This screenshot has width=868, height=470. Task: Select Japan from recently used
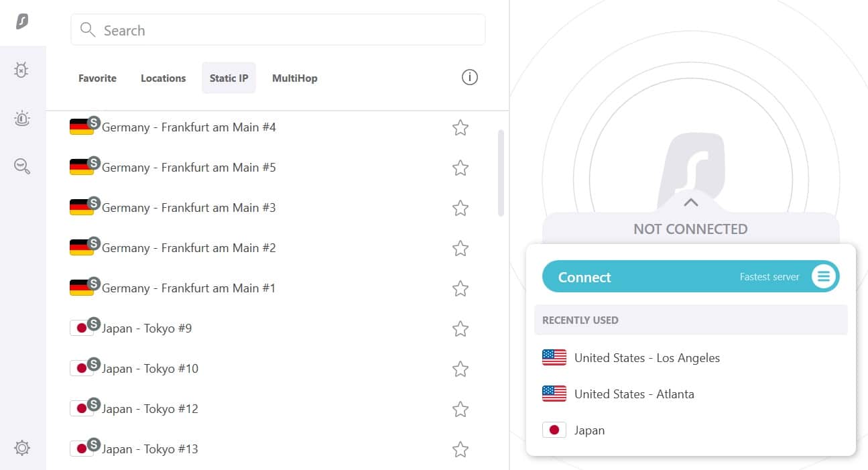coord(690,430)
